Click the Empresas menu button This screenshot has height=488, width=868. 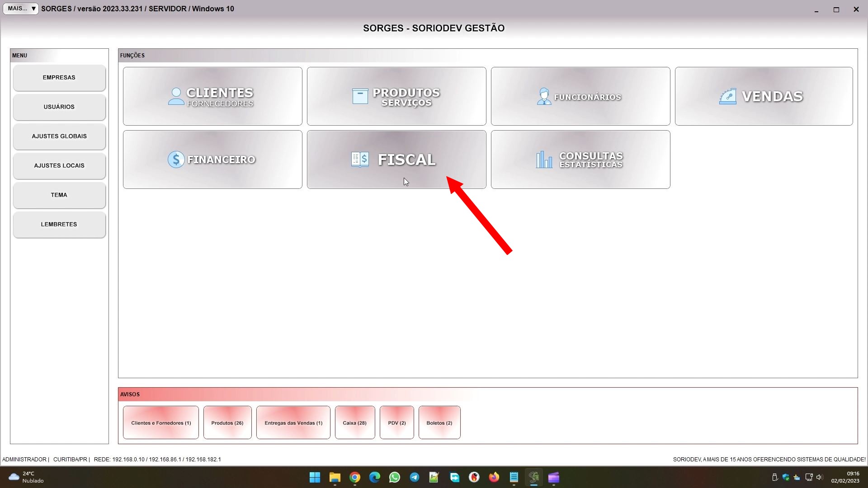[x=59, y=78]
